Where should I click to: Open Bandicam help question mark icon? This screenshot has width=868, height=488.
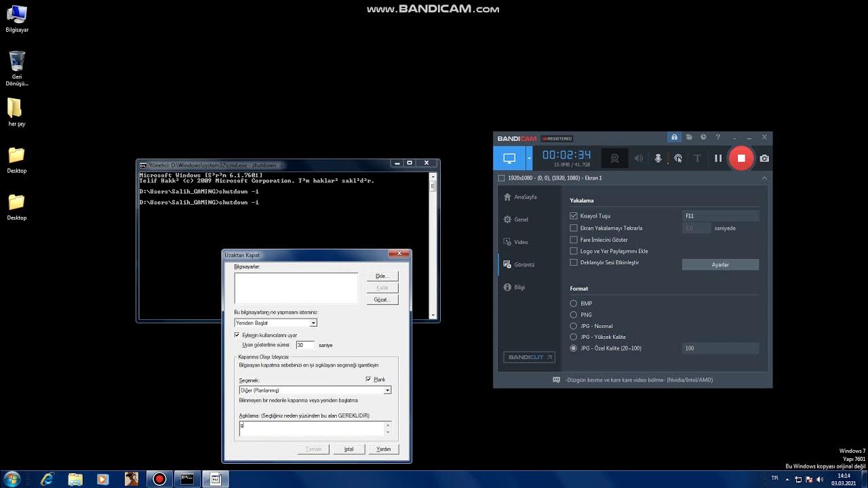[718, 138]
